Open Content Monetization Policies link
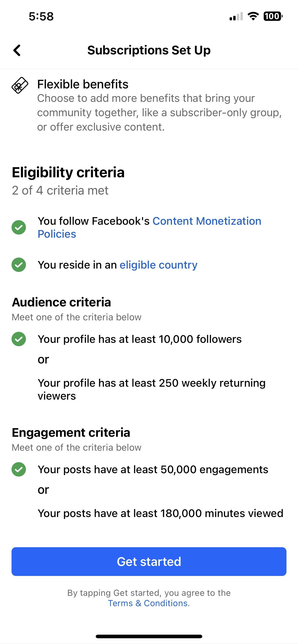298x644 pixels. pos(207,221)
